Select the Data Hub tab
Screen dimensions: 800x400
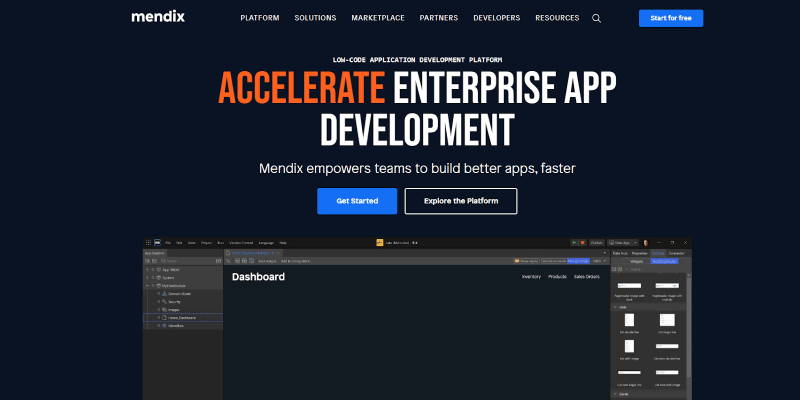620,253
